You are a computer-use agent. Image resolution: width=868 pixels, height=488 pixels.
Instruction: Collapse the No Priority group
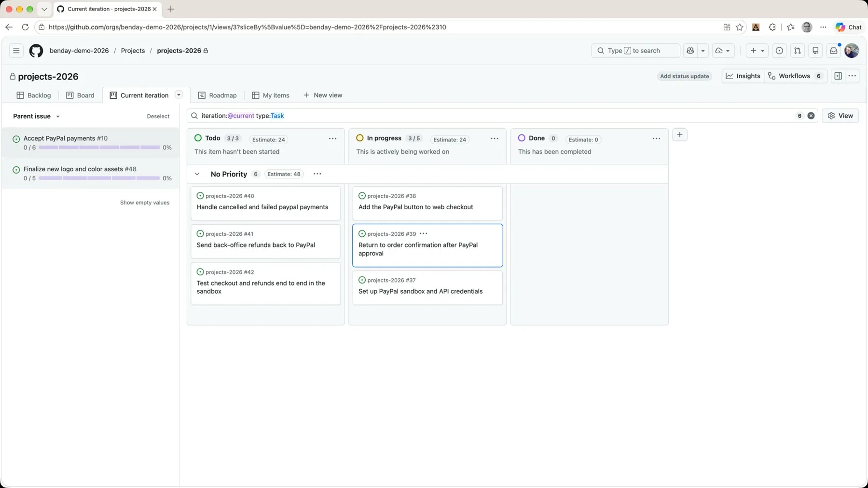click(197, 174)
